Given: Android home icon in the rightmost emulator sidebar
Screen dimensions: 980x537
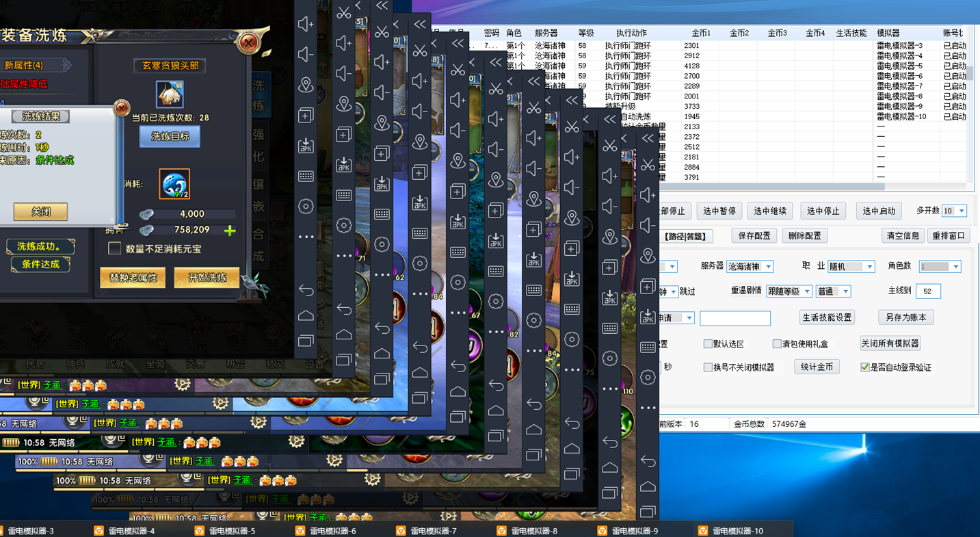Looking at the screenshot, I should coord(648,486).
